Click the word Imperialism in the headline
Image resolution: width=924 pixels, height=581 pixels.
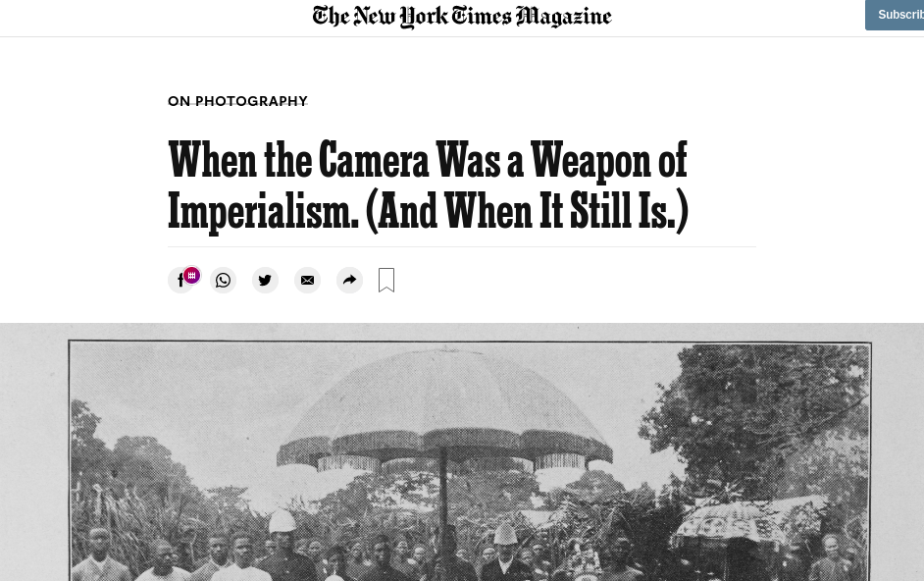coord(263,211)
